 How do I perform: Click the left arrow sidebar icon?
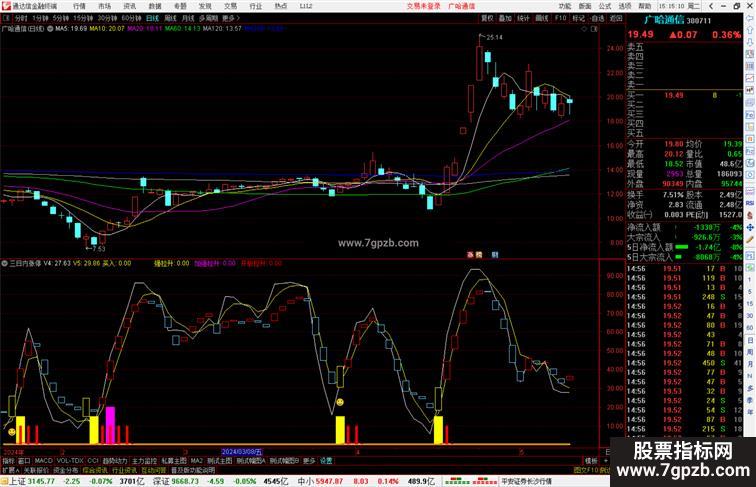point(750,18)
